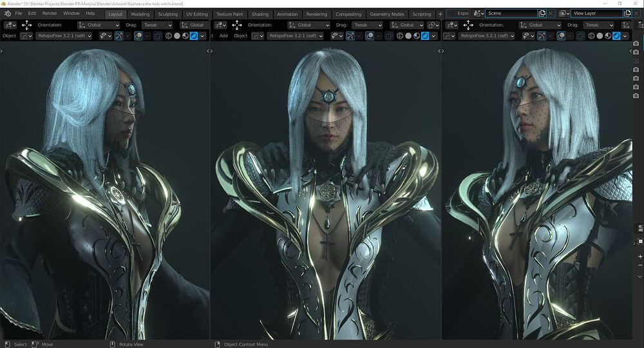Open the scene browse dropdown
The height and width of the screenshot is (348, 644).
[x=478, y=13]
